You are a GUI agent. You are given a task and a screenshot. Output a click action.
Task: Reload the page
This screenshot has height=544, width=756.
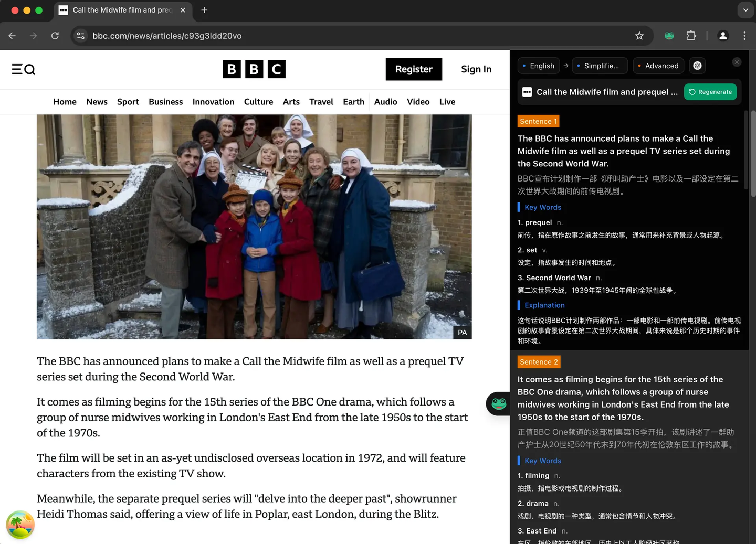pos(55,36)
